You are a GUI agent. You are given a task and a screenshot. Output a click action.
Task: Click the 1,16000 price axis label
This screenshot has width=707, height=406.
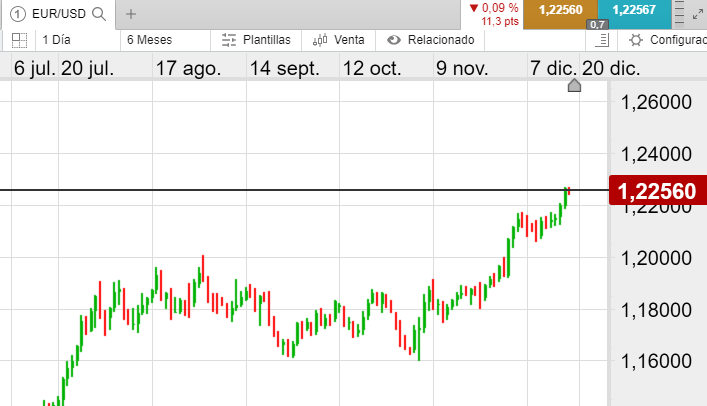[656, 361]
